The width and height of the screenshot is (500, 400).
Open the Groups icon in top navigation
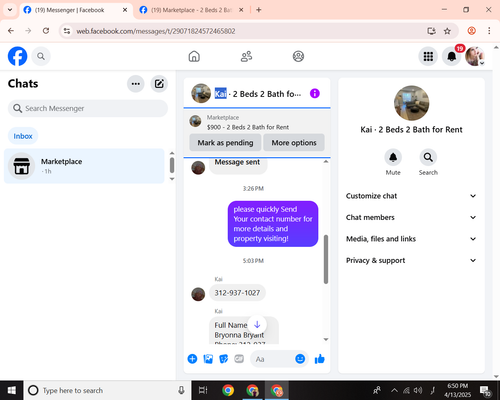pyautogui.click(x=298, y=56)
